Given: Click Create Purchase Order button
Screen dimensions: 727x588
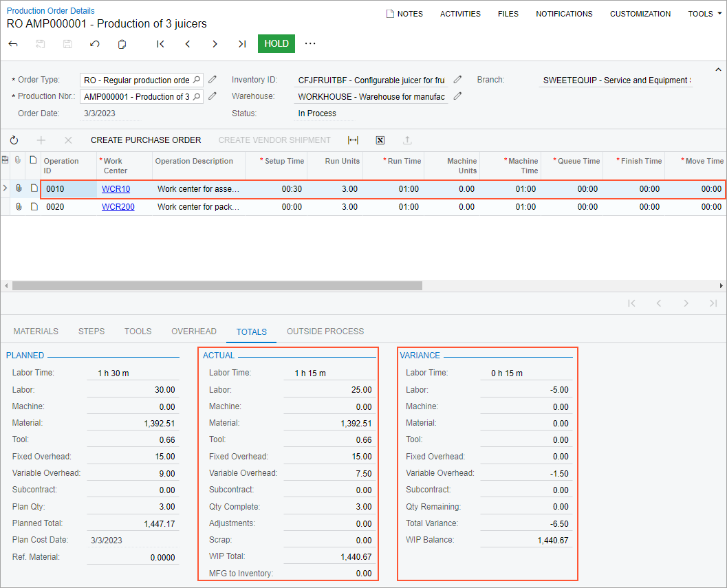Looking at the screenshot, I should pos(146,140).
